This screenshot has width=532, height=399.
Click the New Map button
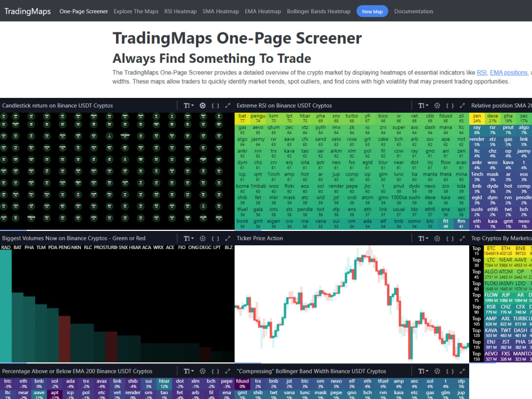click(372, 11)
